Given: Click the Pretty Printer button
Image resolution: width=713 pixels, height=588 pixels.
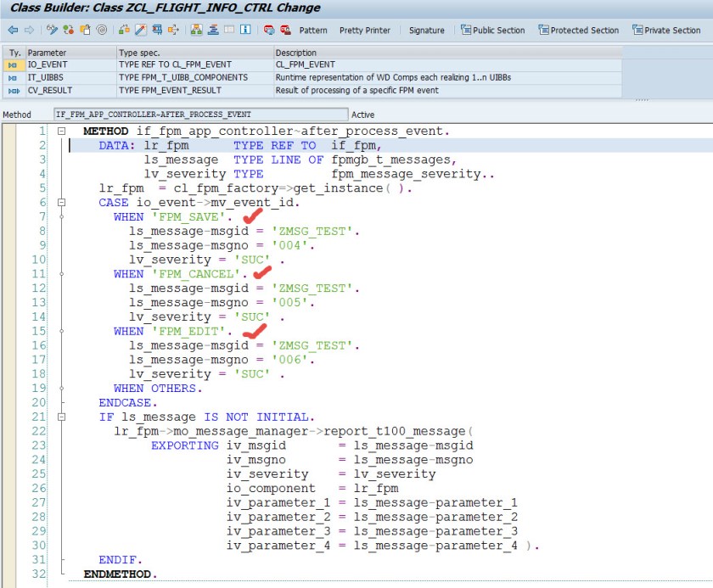Looking at the screenshot, I should [x=364, y=30].
